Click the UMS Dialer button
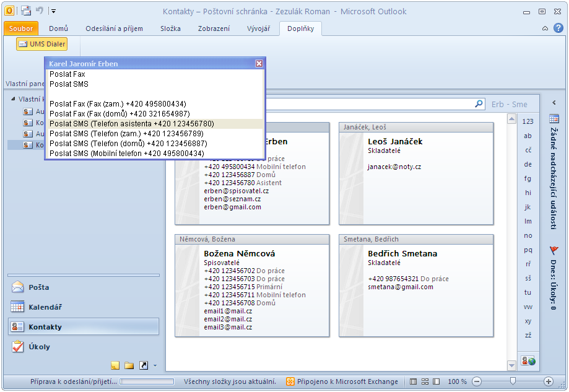569x392 pixels. 42,44
